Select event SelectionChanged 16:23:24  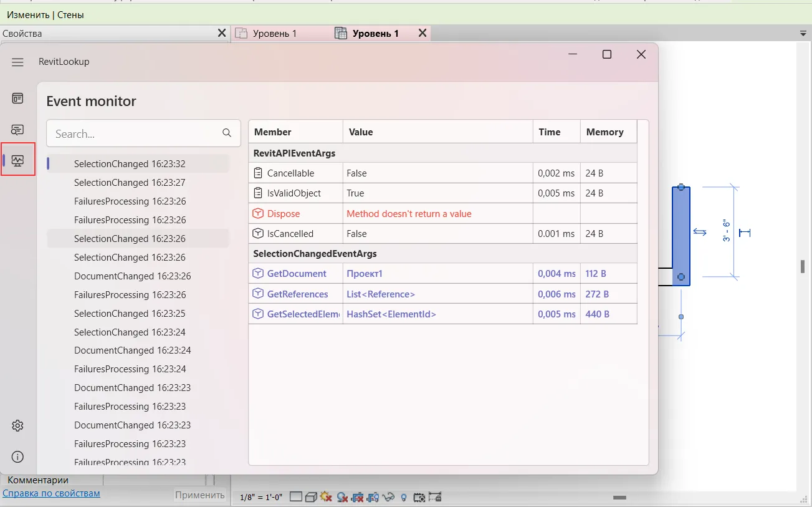[138, 332]
